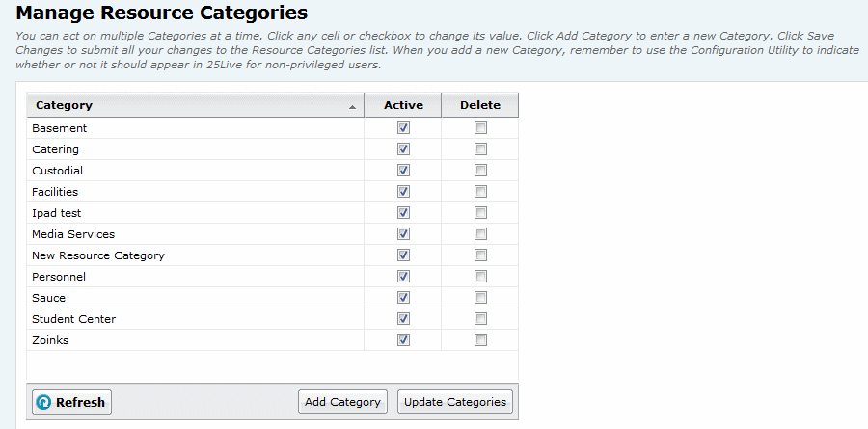The height and width of the screenshot is (429, 868).
Task: Disable Active for Media Services
Action: tap(403, 234)
